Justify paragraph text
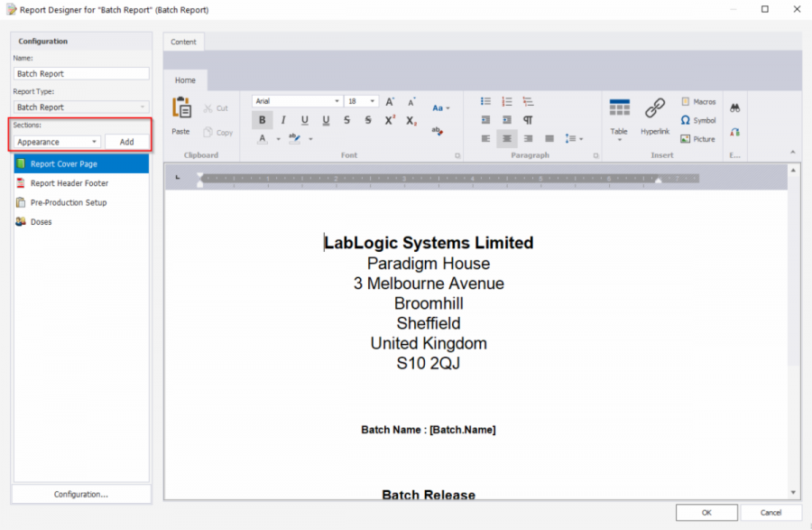812x530 pixels. tap(549, 138)
